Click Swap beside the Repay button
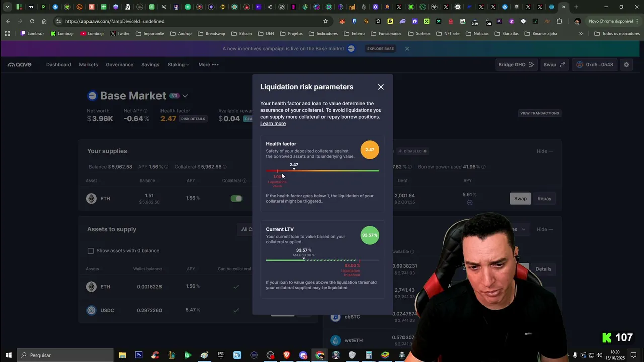644x362 pixels. [x=520, y=199]
